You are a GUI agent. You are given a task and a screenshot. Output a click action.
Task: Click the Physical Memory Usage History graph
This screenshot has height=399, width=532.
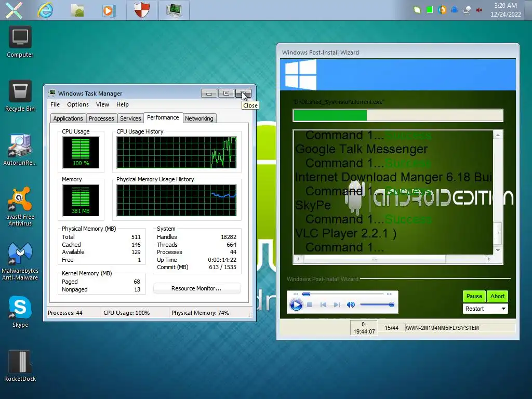[177, 200]
